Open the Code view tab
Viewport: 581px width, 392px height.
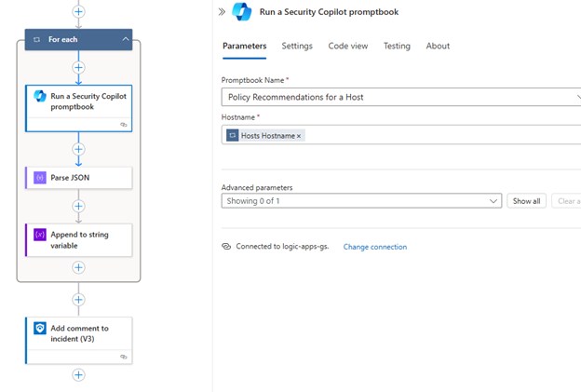[x=347, y=47]
